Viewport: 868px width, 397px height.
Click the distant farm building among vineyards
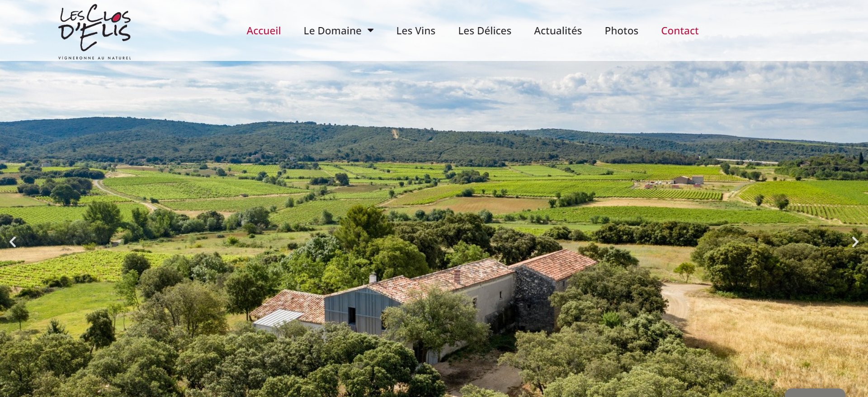(688, 180)
